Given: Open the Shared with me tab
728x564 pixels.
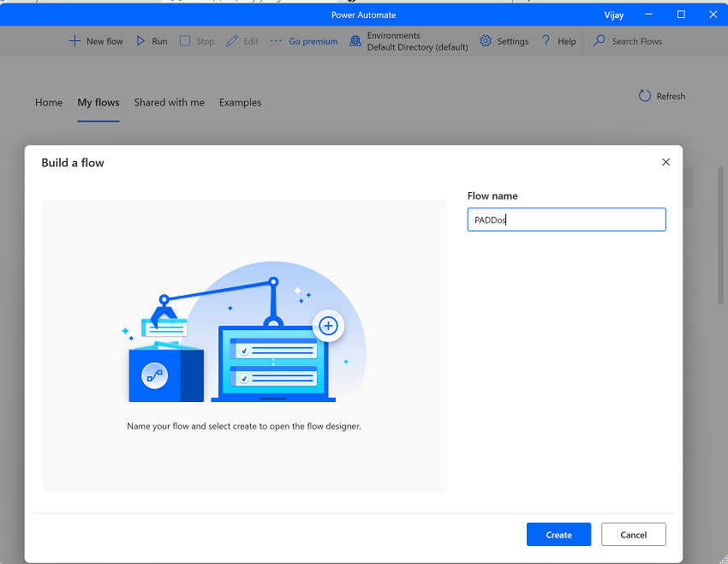Looking at the screenshot, I should point(170,102).
